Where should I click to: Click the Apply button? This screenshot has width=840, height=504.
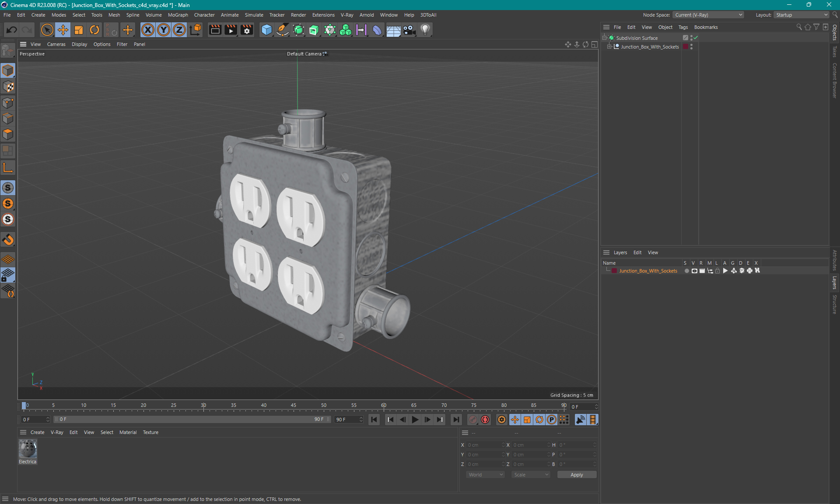tap(577, 475)
